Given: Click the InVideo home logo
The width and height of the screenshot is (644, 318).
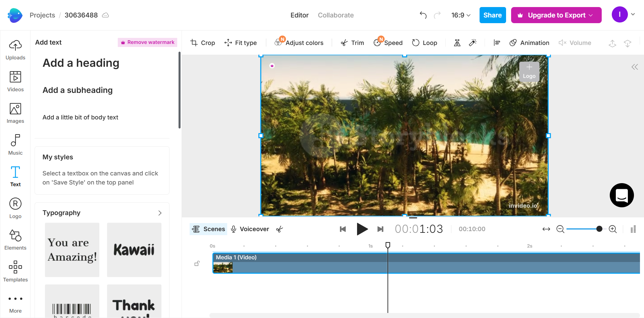Looking at the screenshot, I should (x=15, y=15).
